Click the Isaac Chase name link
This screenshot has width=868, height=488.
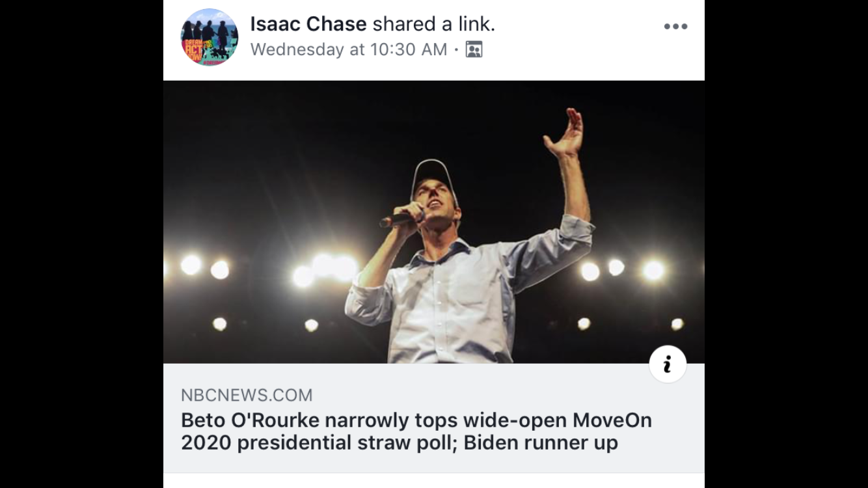(308, 25)
